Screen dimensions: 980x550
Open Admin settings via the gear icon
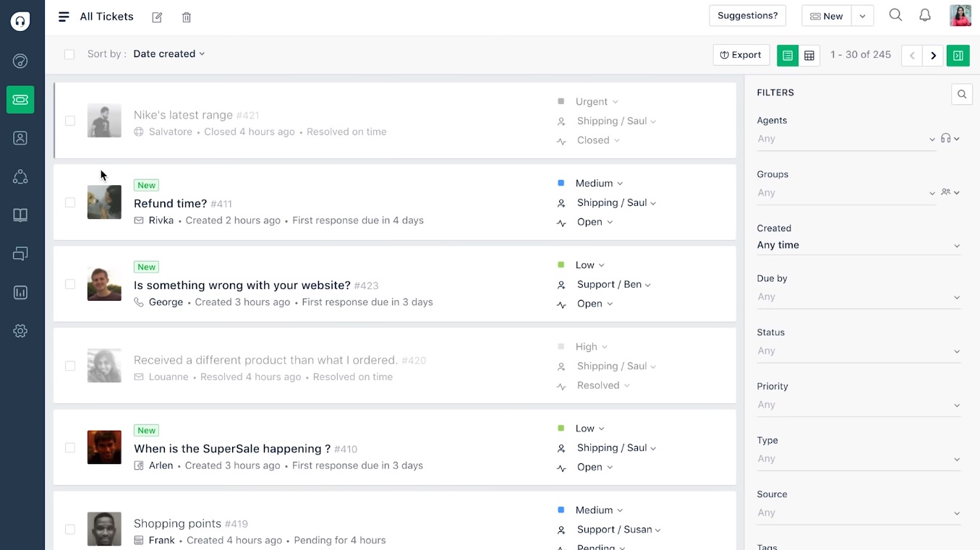pyautogui.click(x=20, y=331)
